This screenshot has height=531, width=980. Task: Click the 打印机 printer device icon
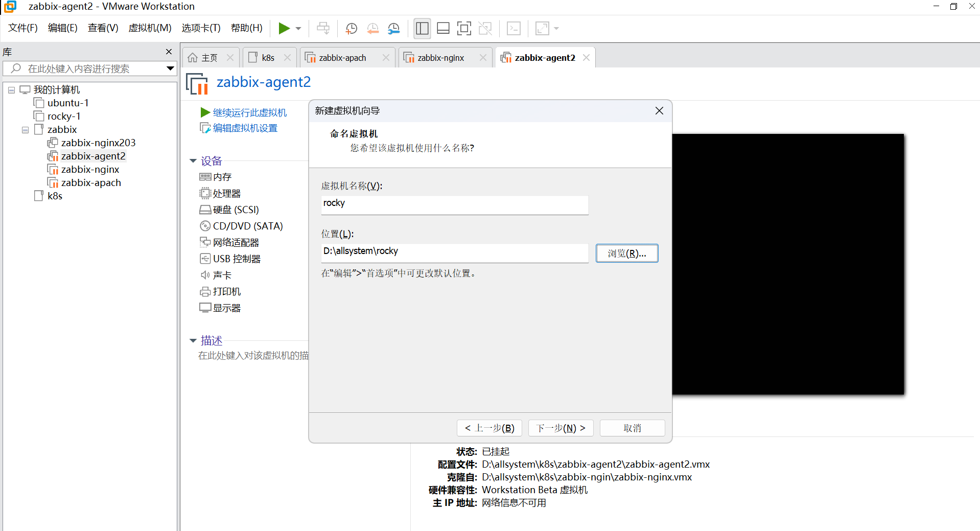205,291
